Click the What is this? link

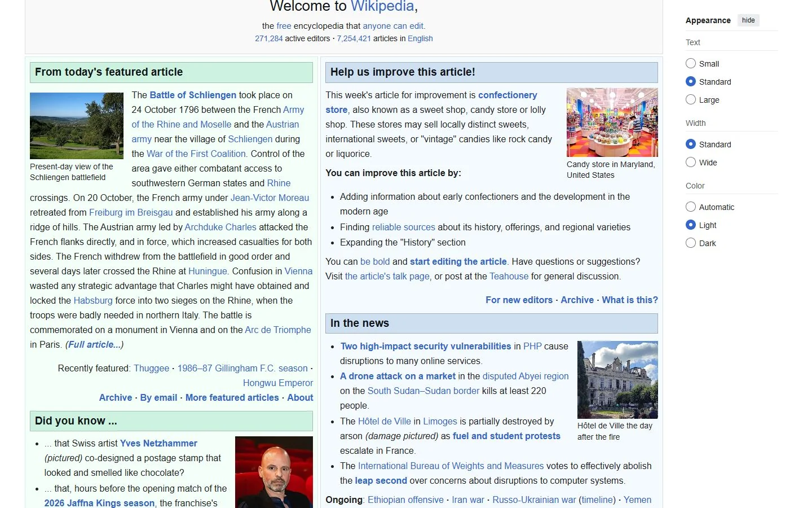tap(630, 300)
